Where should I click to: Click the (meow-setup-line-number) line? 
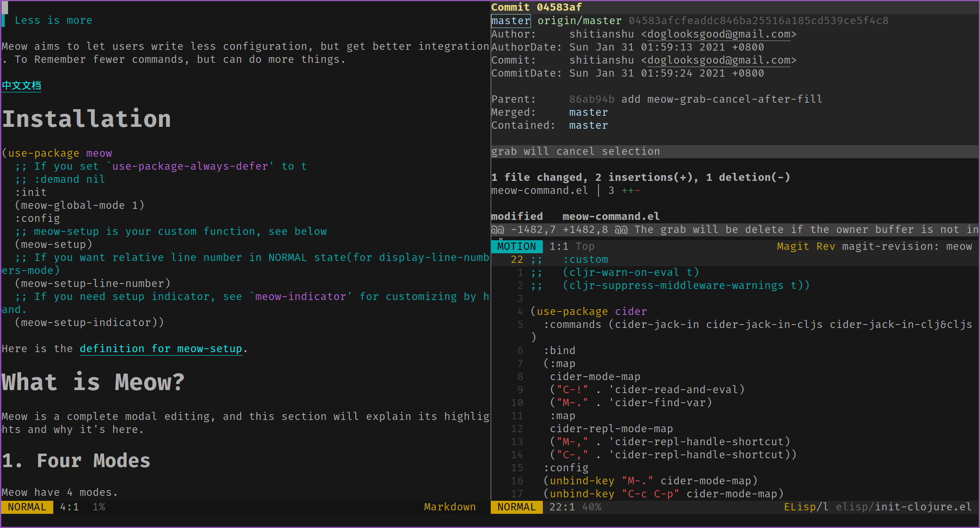(92, 284)
